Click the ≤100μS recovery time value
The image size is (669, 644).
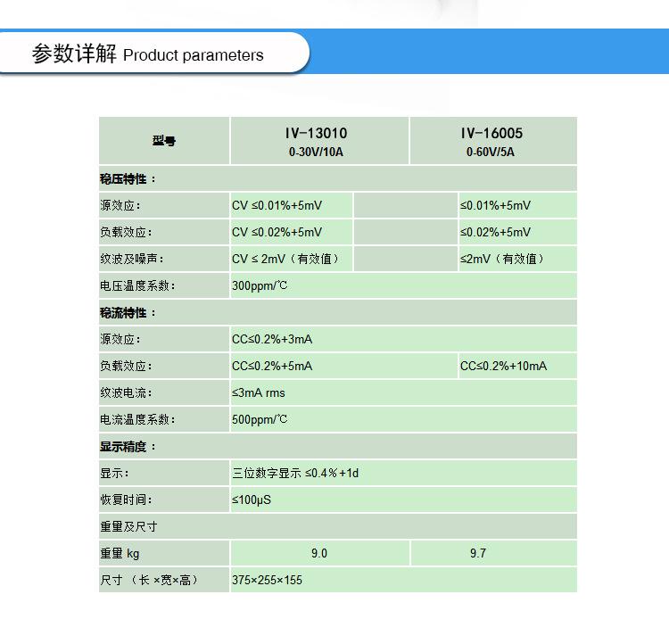click(252, 500)
